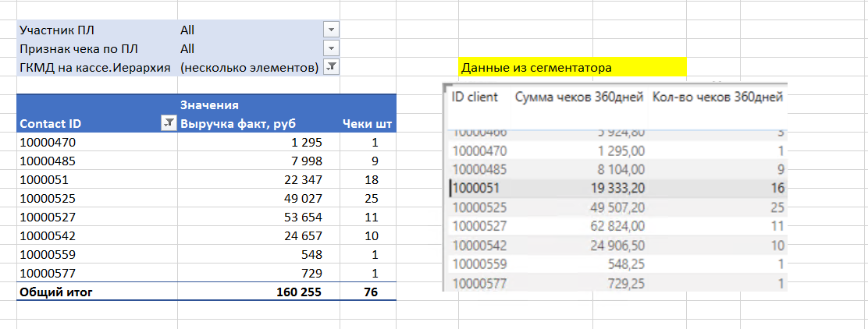This screenshot has width=868, height=329.
Task: Select the Чеки шт column header
Action: pos(367,123)
